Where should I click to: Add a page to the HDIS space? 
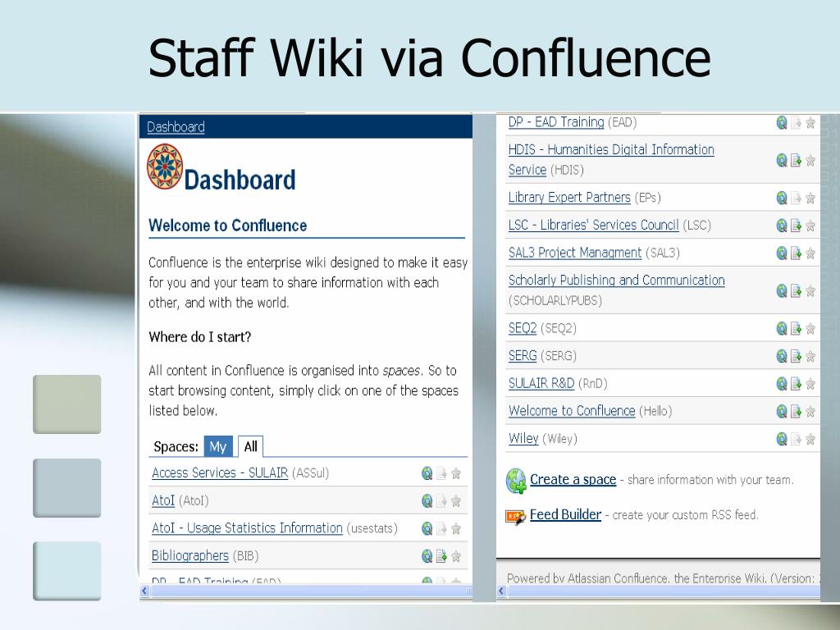pyautogui.click(x=796, y=160)
